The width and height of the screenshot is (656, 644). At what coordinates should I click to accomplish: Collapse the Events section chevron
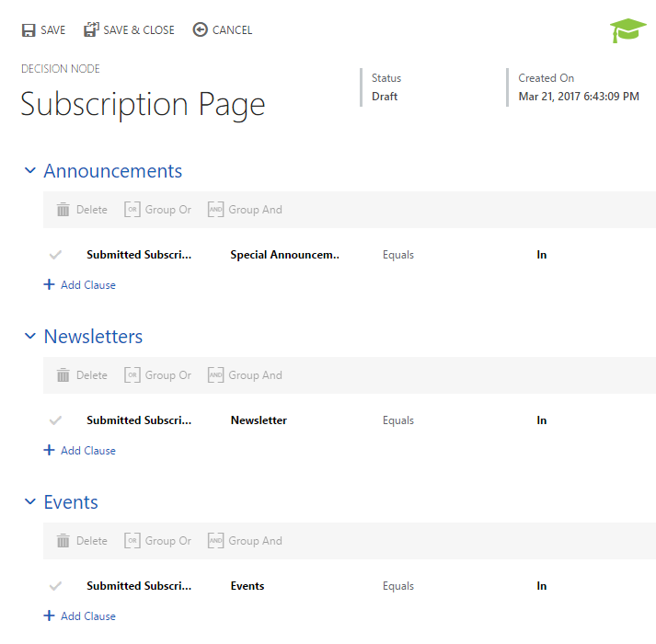[29, 502]
